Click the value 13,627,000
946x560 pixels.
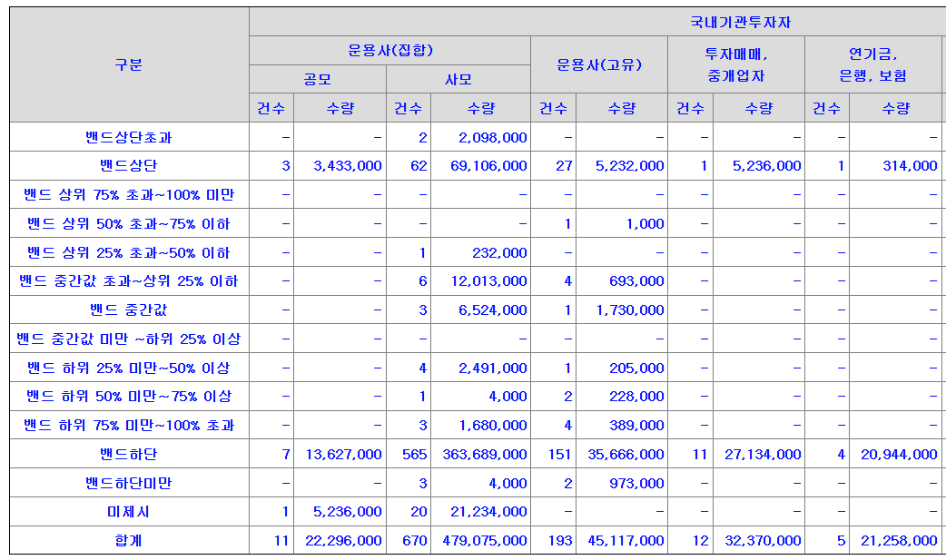[344, 455]
